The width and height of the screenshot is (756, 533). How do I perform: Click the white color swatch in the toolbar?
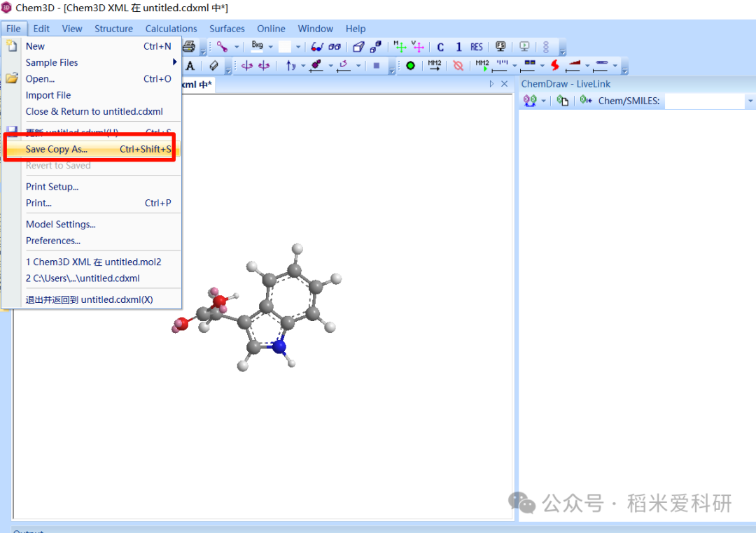[x=285, y=45]
